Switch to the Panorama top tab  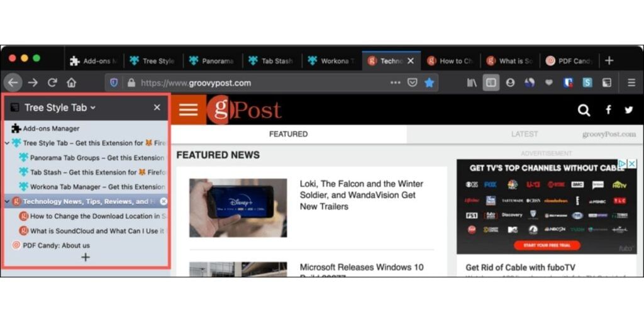coord(212,61)
